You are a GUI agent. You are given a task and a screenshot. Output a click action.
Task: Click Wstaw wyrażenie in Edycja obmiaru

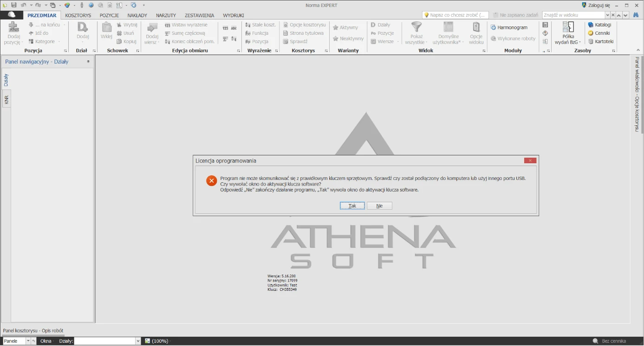(186, 25)
